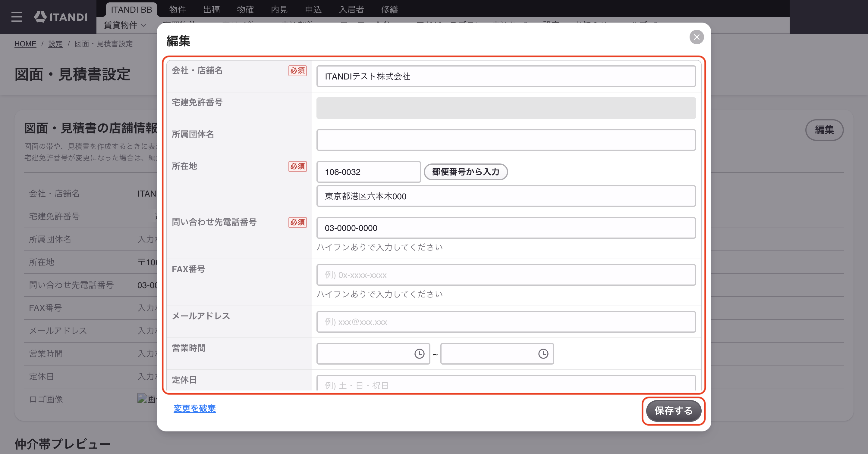
Task: Click the 営業時間 row label in background table
Action: pyautogui.click(x=46, y=354)
